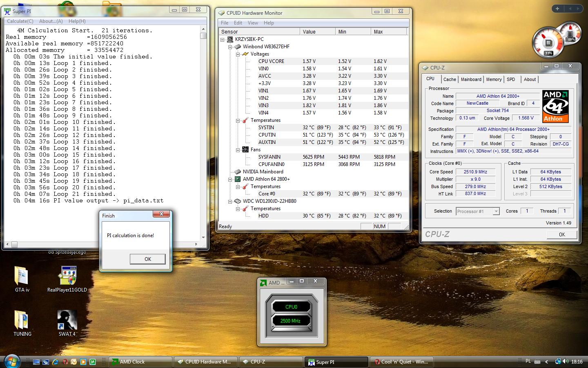
Task: Open the SPD tab in CPU-Z
Action: [x=511, y=79]
